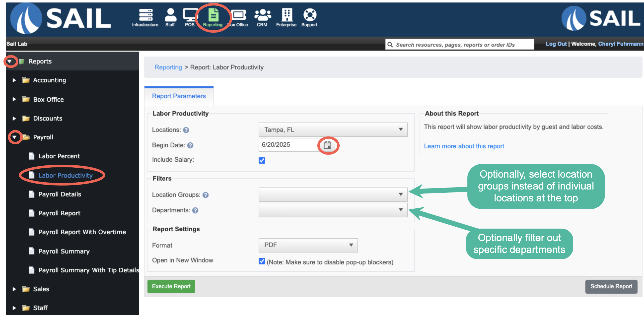Open the POS monitor icon
Image resolution: width=644 pixels, height=315 pixels.
tap(190, 15)
